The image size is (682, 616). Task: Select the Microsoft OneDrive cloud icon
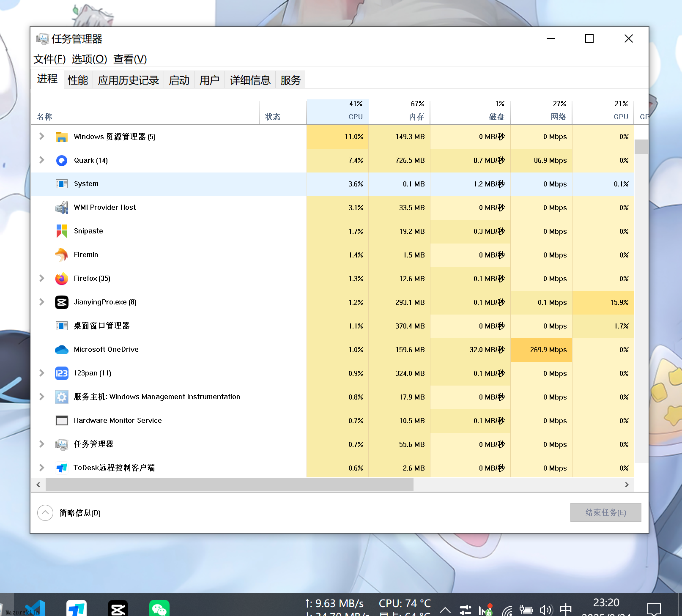pyautogui.click(x=62, y=350)
